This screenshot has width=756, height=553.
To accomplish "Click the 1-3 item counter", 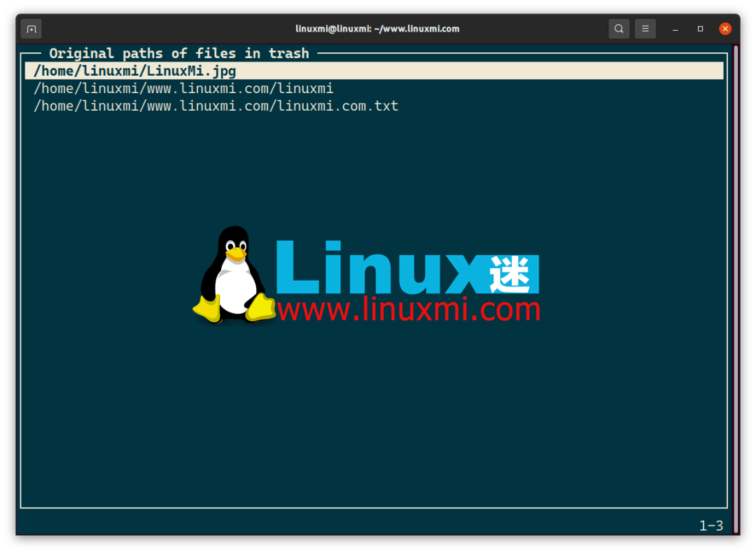I will click(x=711, y=525).
